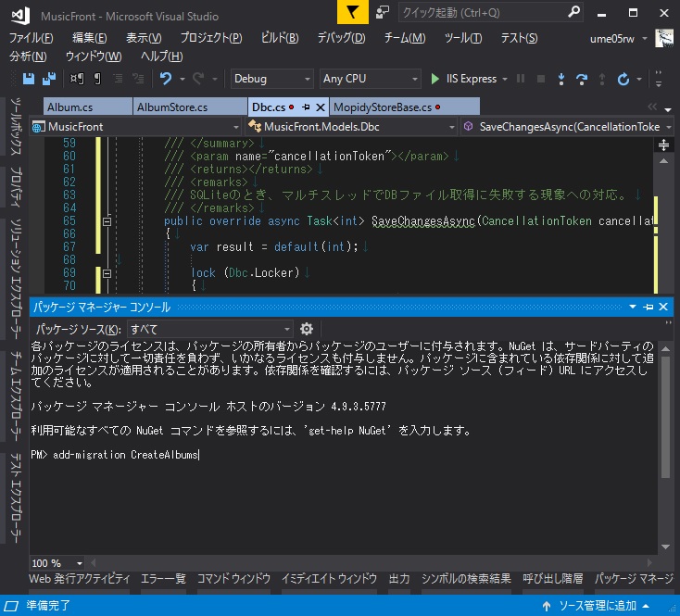Open the Any CPU platform dropdown

tap(370, 79)
